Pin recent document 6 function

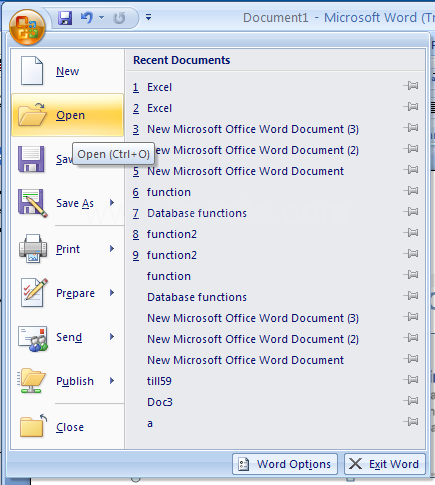pyautogui.click(x=411, y=191)
